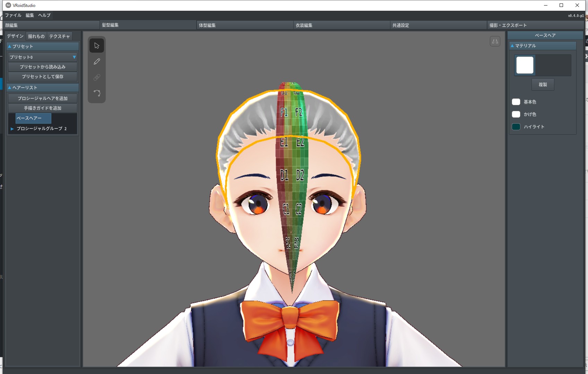Image resolution: width=588 pixels, height=374 pixels.
Task: Click the 複製 button
Action: (x=543, y=84)
